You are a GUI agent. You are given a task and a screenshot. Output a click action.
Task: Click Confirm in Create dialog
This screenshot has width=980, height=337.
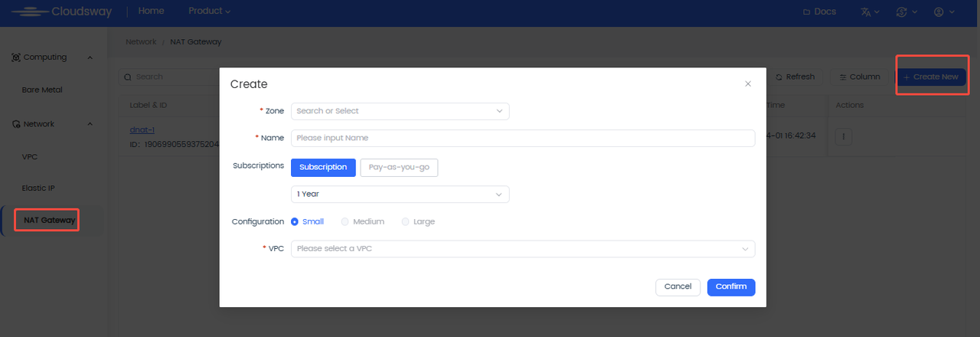731,286
